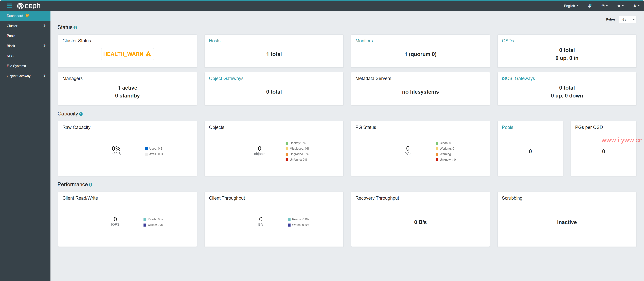Select Dashboard in the sidebar
Viewport: 644px width, 281px height.
click(25, 16)
